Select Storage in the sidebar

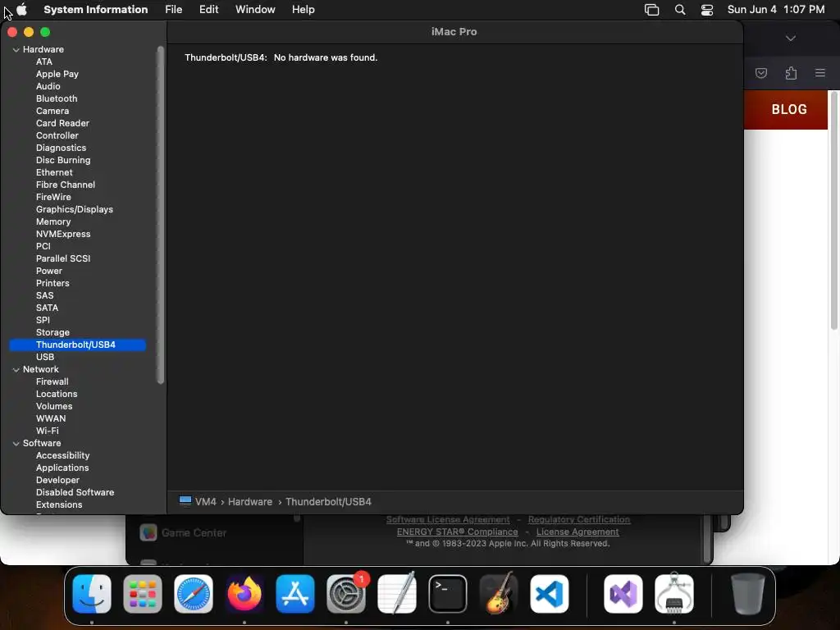[x=52, y=332]
